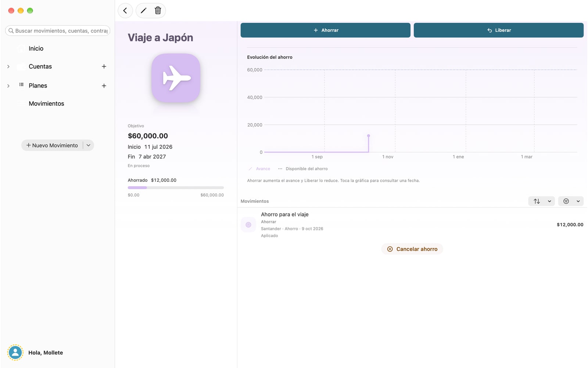Click Cancelar ahorro button
Image resolution: width=588 pixels, height=368 pixels.
pyautogui.click(x=412, y=249)
